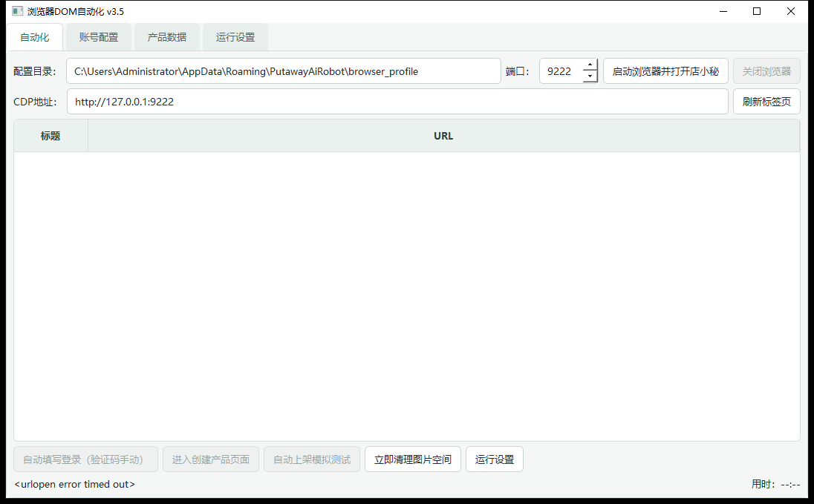814x504 pixels.
Task: Maximize the 浏览器DOM自动化 window
Action: pos(757,11)
